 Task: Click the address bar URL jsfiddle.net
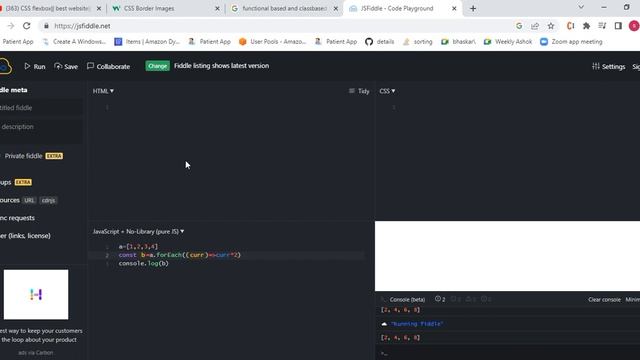click(82, 26)
